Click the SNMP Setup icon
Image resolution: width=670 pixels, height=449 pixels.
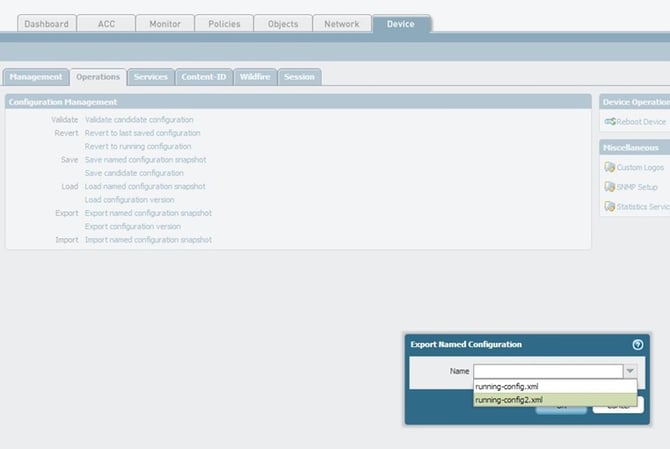(609, 187)
